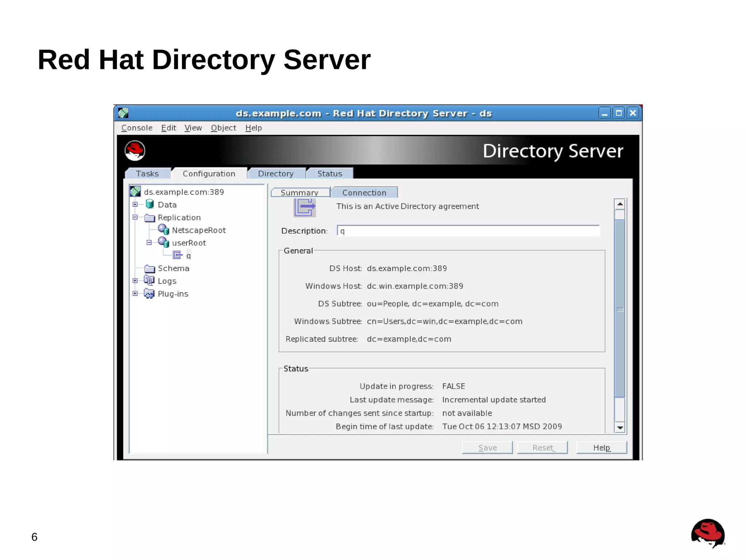Image resolution: width=747 pixels, height=560 pixels.
Task: Collapse the Replication tree node
Action: [135, 217]
